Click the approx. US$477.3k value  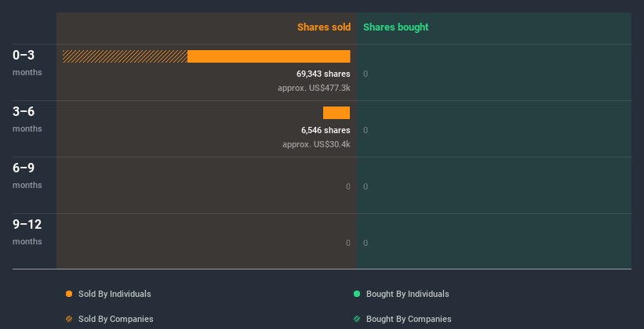[315, 89]
